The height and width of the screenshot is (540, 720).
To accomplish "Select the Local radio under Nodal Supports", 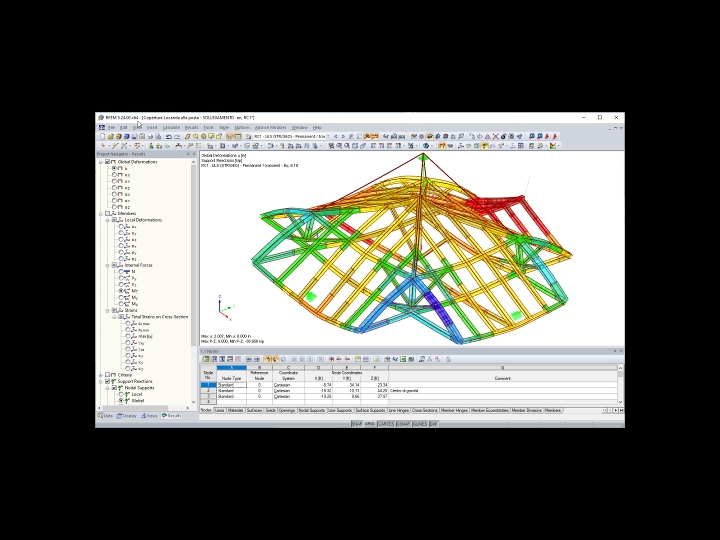I will click(121, 394).
